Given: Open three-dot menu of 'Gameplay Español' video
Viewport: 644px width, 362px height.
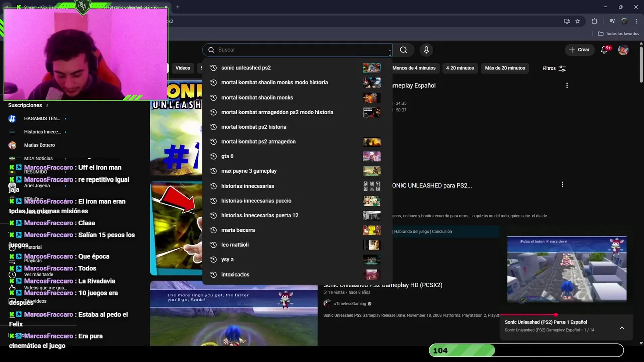Looking at the screenshot, I should pyautogui.click(x=567, y=85).
